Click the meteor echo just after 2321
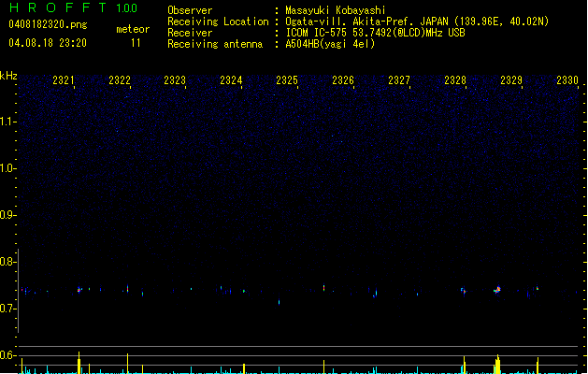Screen dimensions: 588x374 pyautogui.click(x=79, y=290)
